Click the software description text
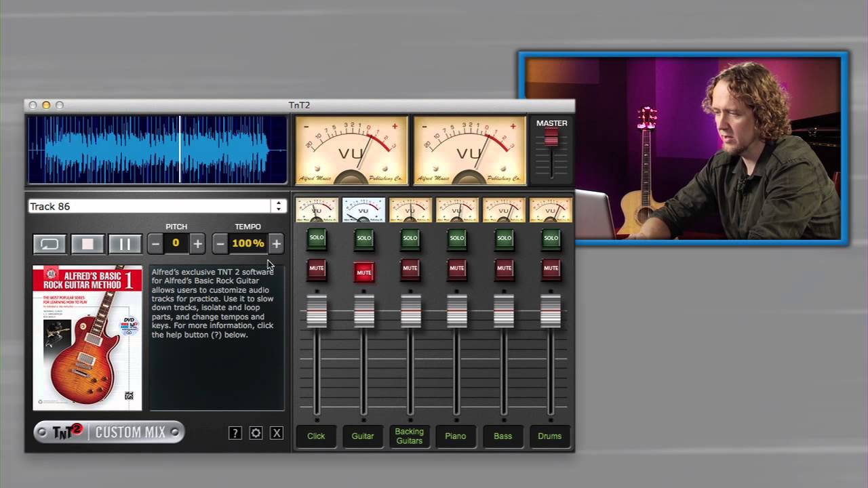 pyautogui.click(x=213, y=303)
